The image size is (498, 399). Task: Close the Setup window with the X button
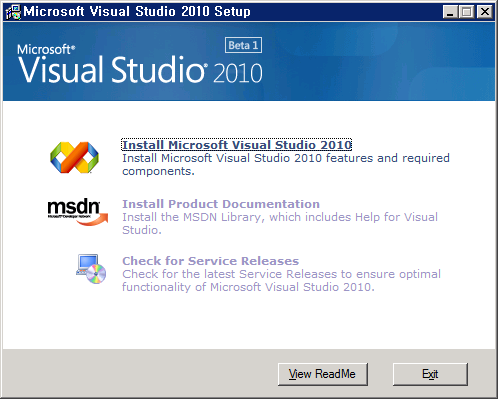tap(484, 12)
